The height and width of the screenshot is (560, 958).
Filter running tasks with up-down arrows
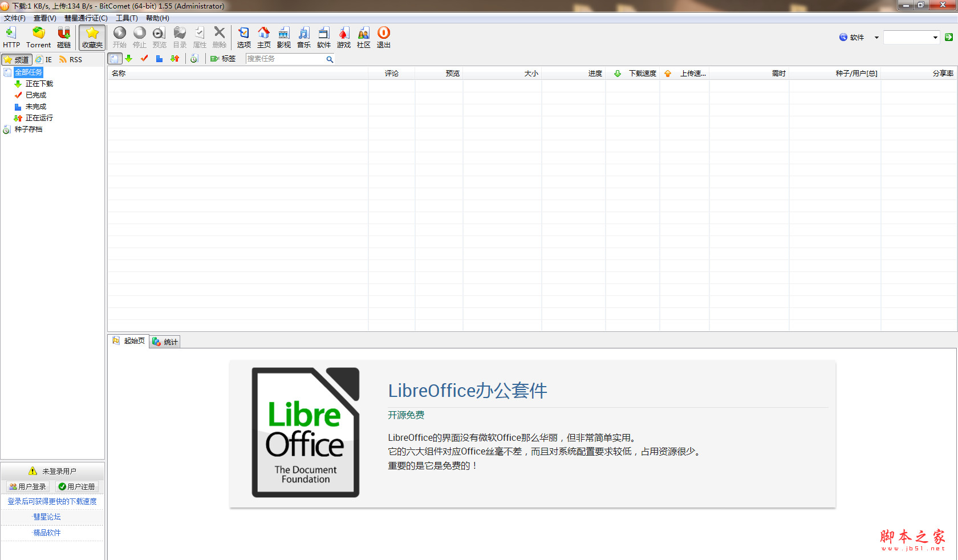[x=175, y=59]
